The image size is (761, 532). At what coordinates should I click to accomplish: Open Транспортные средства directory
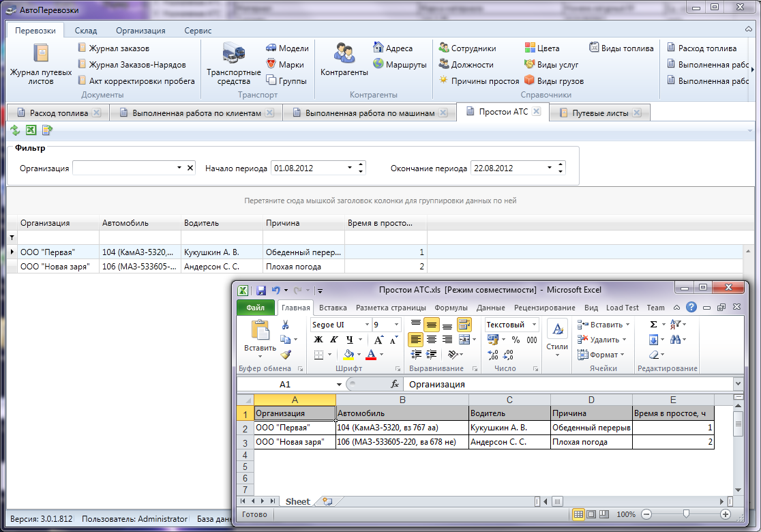click(234, 64)
